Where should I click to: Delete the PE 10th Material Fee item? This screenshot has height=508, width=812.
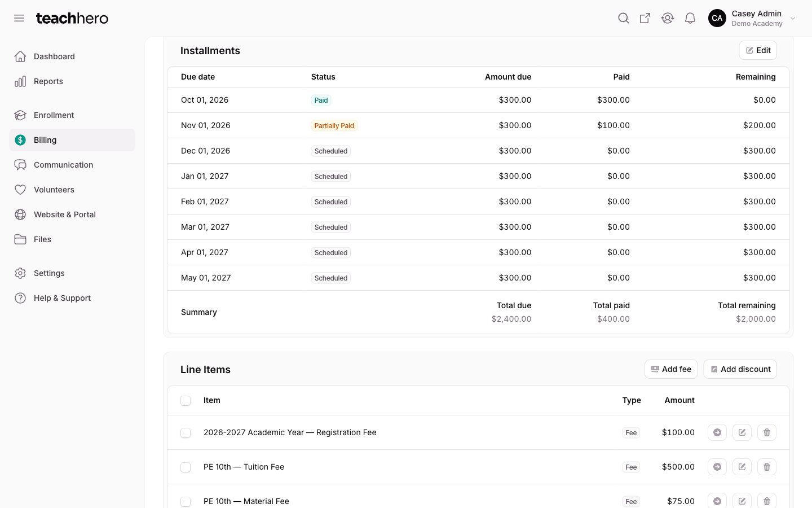(767, 501)
